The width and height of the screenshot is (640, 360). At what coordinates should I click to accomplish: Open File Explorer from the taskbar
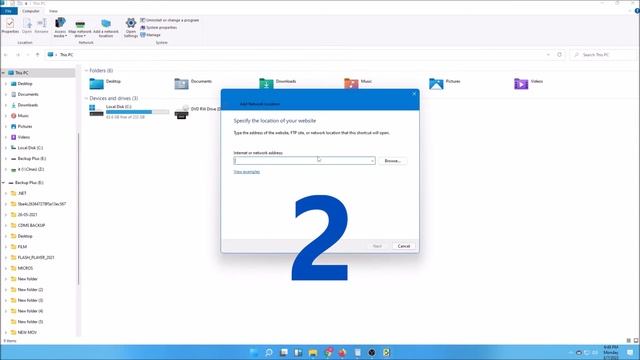313,352
